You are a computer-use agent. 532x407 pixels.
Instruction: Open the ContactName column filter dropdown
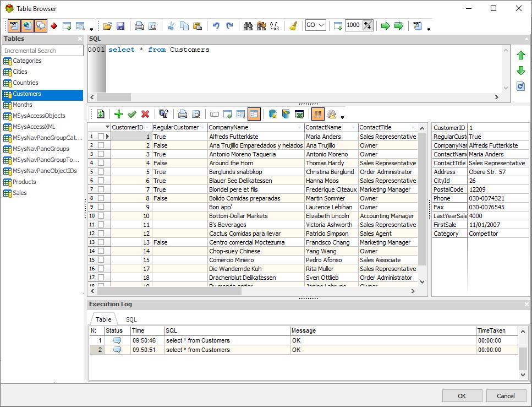(354, 127)
